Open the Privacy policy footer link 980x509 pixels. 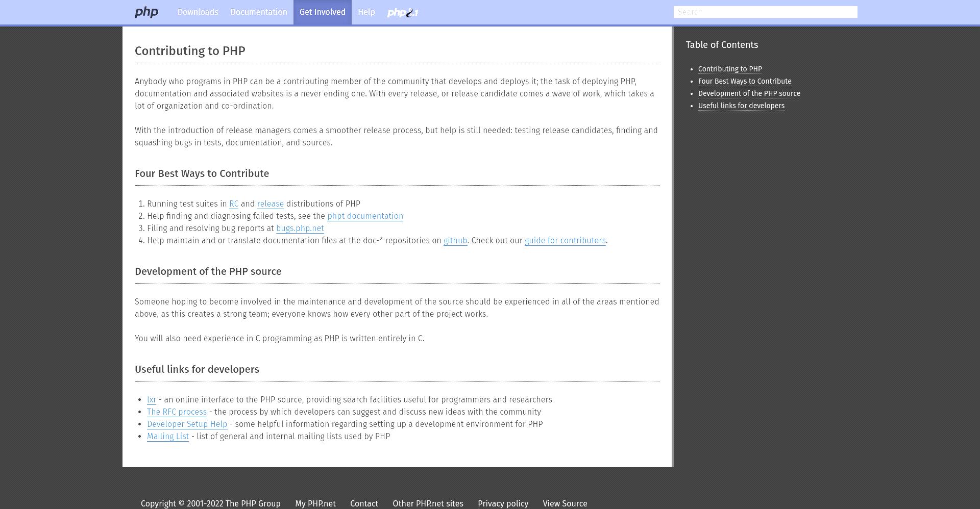click(x=503, y=504)
